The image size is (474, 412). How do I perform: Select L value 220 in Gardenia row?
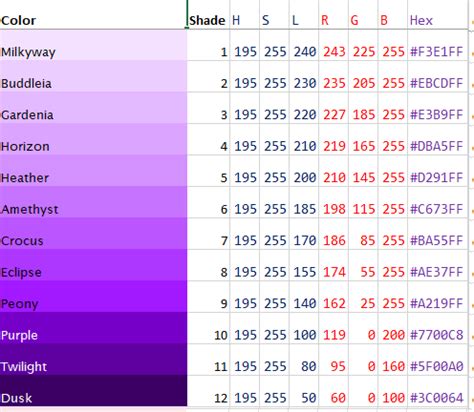[304, 108]
